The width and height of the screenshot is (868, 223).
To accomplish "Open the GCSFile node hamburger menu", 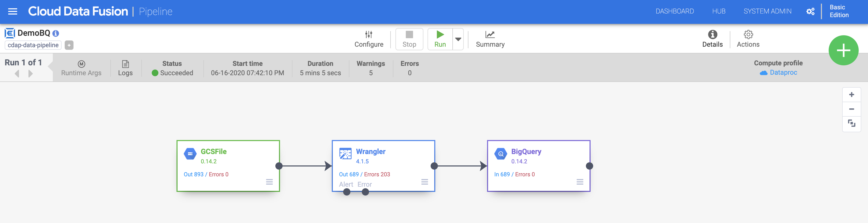I will pyautogui.click(x=269, y=182).
